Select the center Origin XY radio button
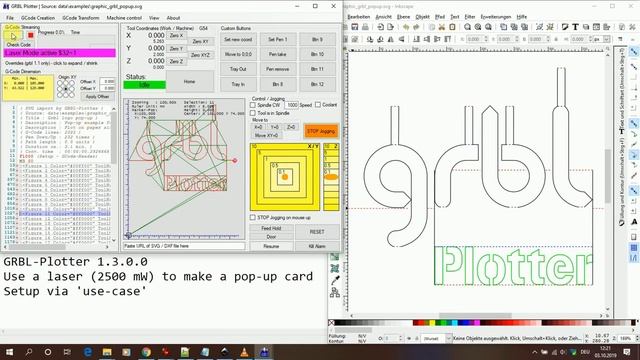This screenshot has height=360, width=640. 66,89
